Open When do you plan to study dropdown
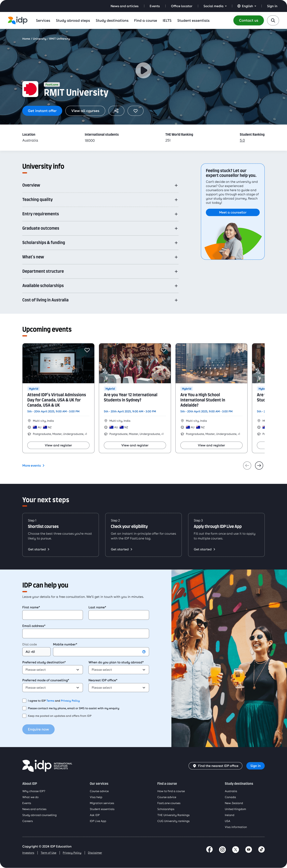Viewport: 287px width, 868px height. (119, 670)
